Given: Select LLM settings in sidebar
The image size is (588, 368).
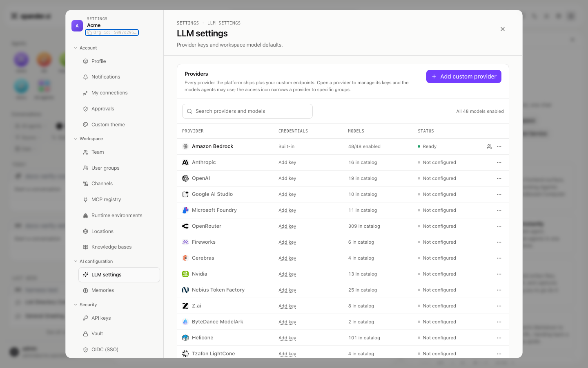Looking at the screenshot, I should (119, 275).
